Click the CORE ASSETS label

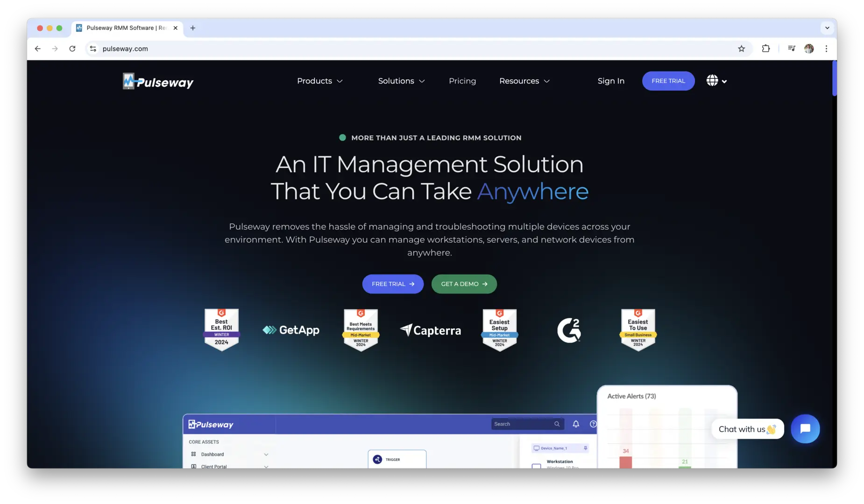(x=204, y=441)
